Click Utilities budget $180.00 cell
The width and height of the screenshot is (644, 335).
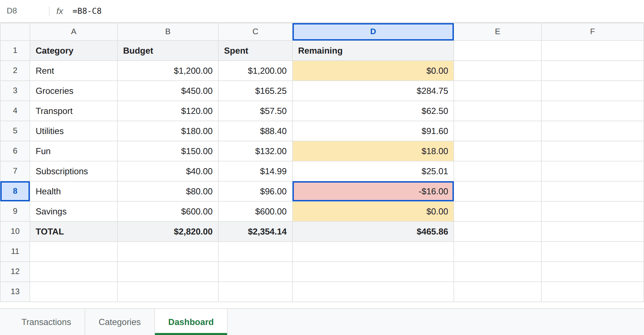point(168,131)
